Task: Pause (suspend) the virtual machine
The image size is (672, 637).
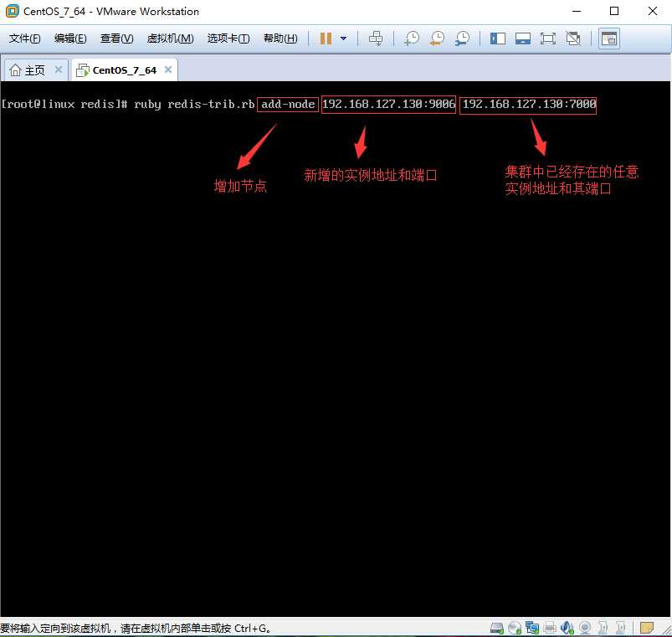Action: coord(326,39)
